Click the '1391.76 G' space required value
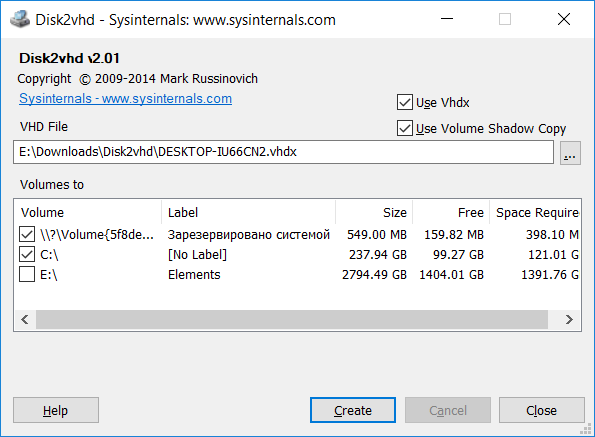 tap(550, 274)
